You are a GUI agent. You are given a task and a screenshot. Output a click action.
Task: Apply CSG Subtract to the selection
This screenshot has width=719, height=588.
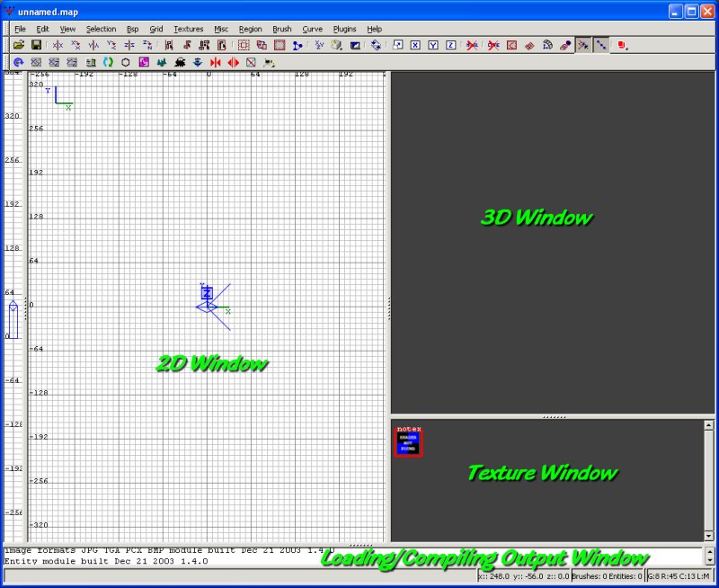(244, 45)
